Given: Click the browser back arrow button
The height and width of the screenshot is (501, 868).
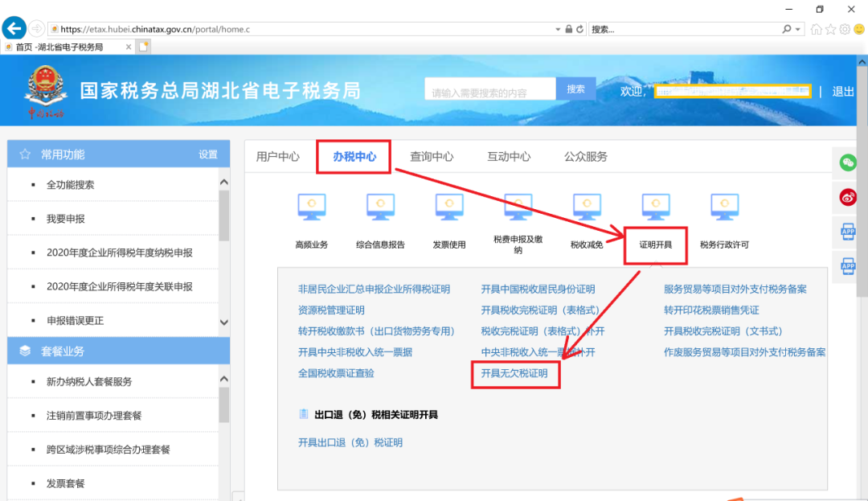Looking at the screenshot, I should click(x=14, y=28).
